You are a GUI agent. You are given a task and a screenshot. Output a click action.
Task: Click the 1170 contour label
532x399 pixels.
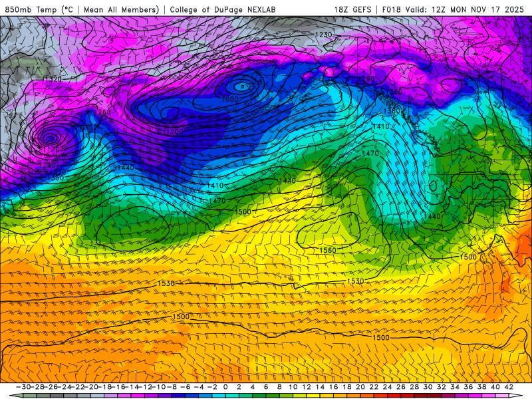51,149
